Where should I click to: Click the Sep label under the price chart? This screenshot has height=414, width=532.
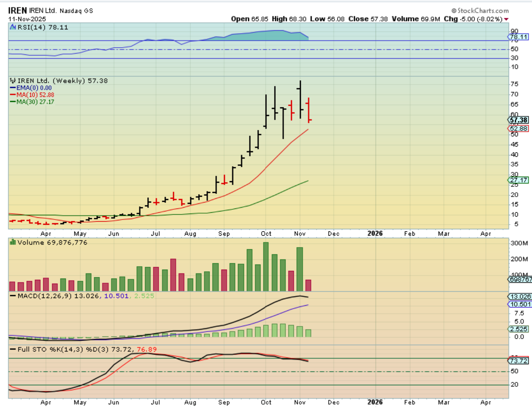click(x=224, y=234)
